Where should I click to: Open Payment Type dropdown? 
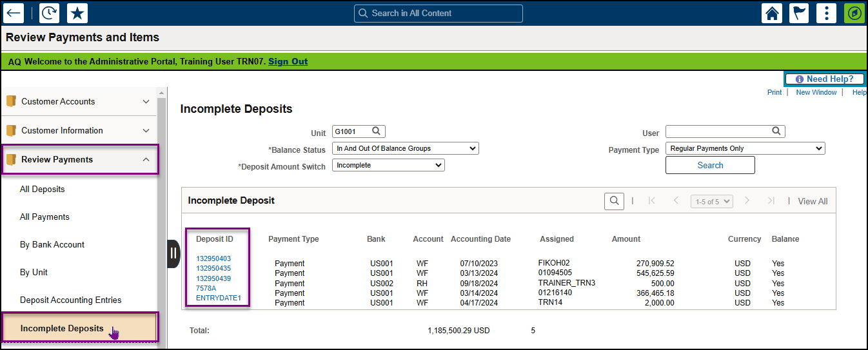pyautogui.click(x=745, y=148)
